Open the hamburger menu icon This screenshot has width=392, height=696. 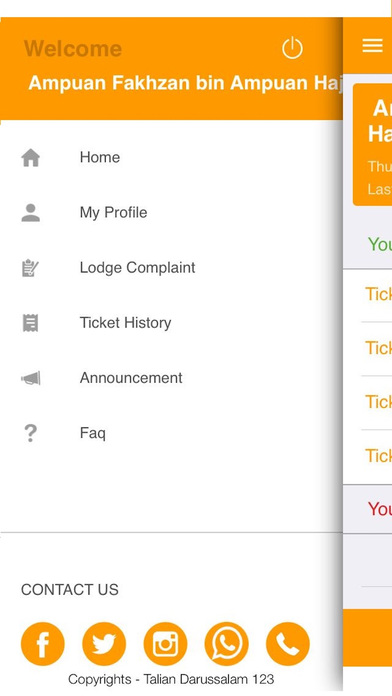(x=372, y=45)
